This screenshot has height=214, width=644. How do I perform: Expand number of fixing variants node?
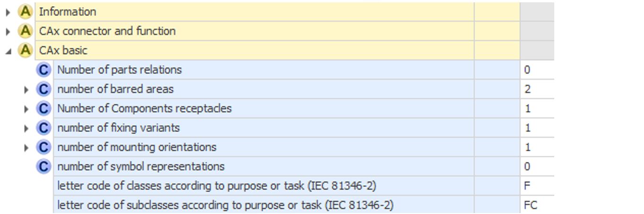point(26,128)
